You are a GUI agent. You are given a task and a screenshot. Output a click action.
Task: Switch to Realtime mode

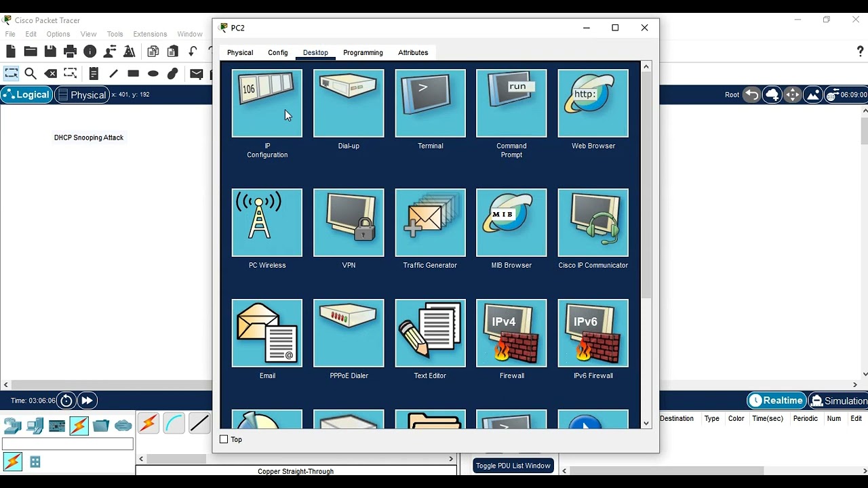[776, 401]
